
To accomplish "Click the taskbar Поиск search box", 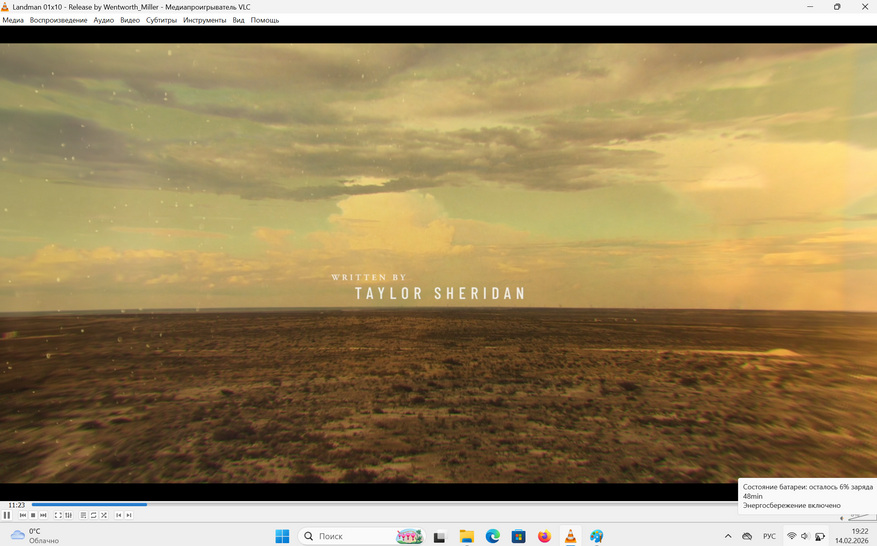I will tap(361, 536).
